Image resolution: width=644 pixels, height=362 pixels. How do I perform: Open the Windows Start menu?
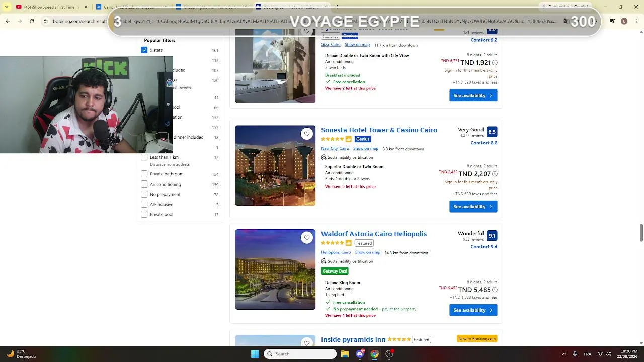click(255, 354)
